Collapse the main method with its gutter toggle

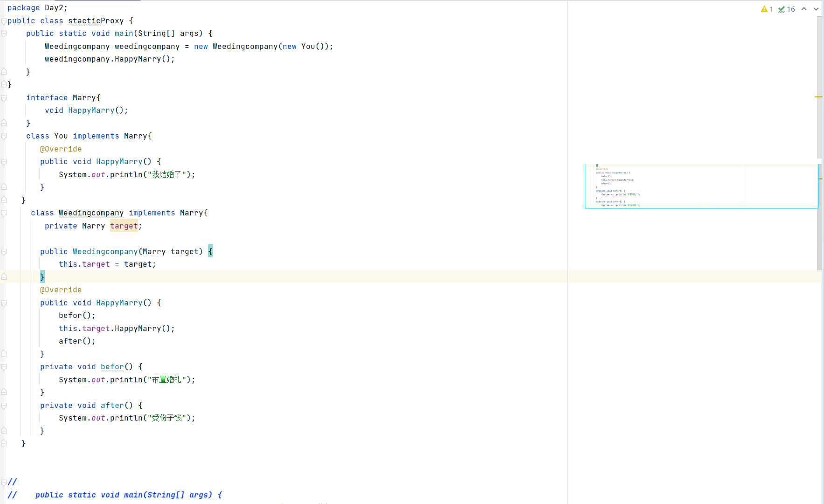(x=4, y=33)
